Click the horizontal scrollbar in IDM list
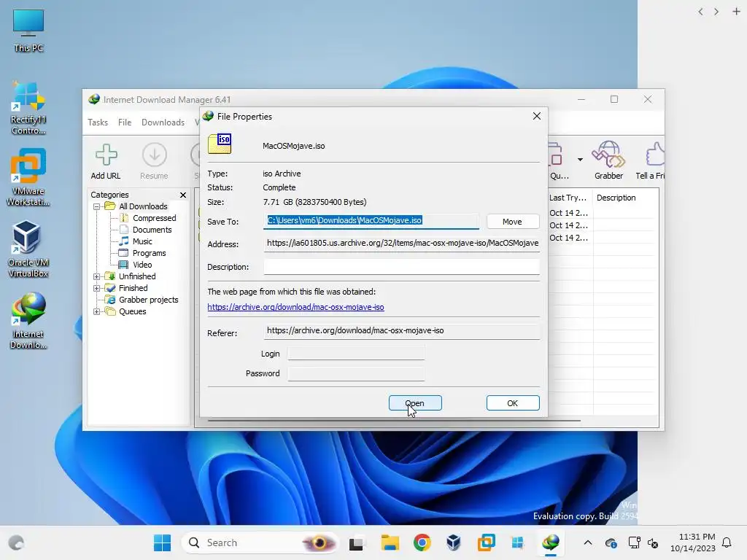The height and width of the screenshot is (560, 747). [x=393, y=421]
